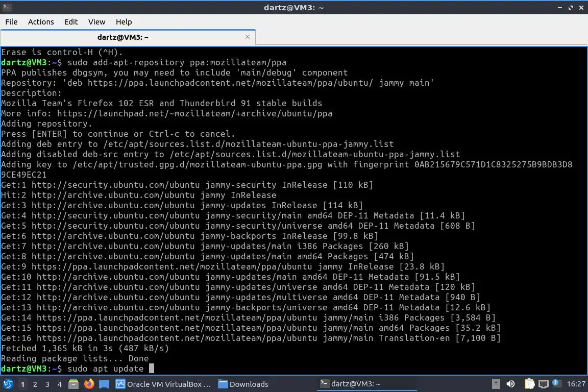Click the 'Erase is control-H (^H).' line
This screenshot has height=392, width=588.
62,52
